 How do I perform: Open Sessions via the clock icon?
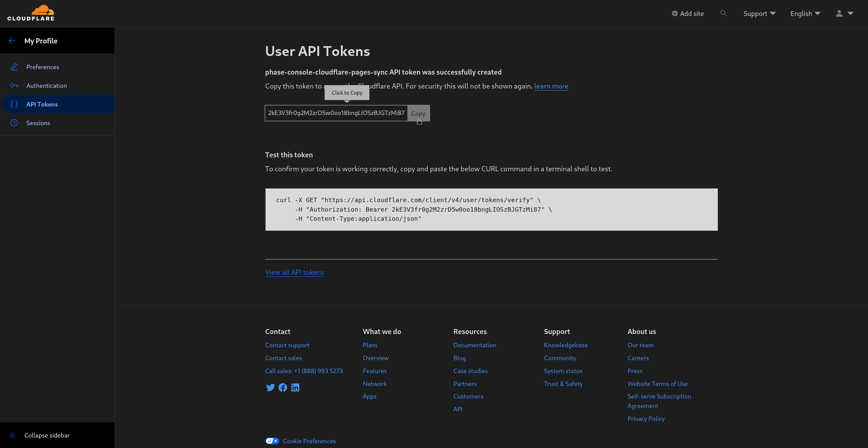(x=14, y=123)
